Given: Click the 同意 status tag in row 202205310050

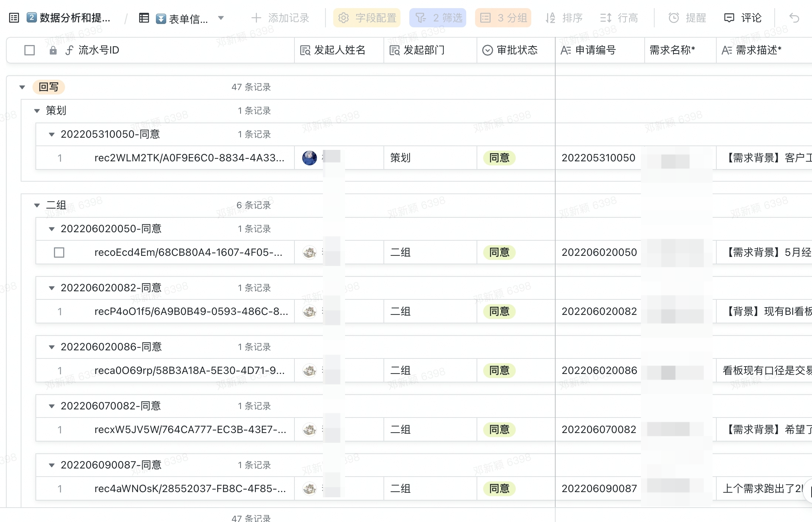Looking at the screenshot, I should click(x=499, y=158).
